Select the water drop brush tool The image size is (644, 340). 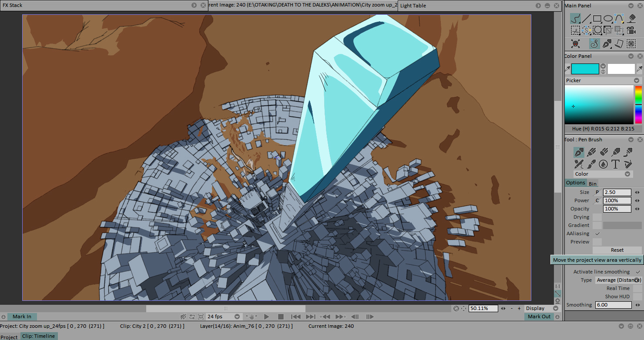[x=603, y=164]
